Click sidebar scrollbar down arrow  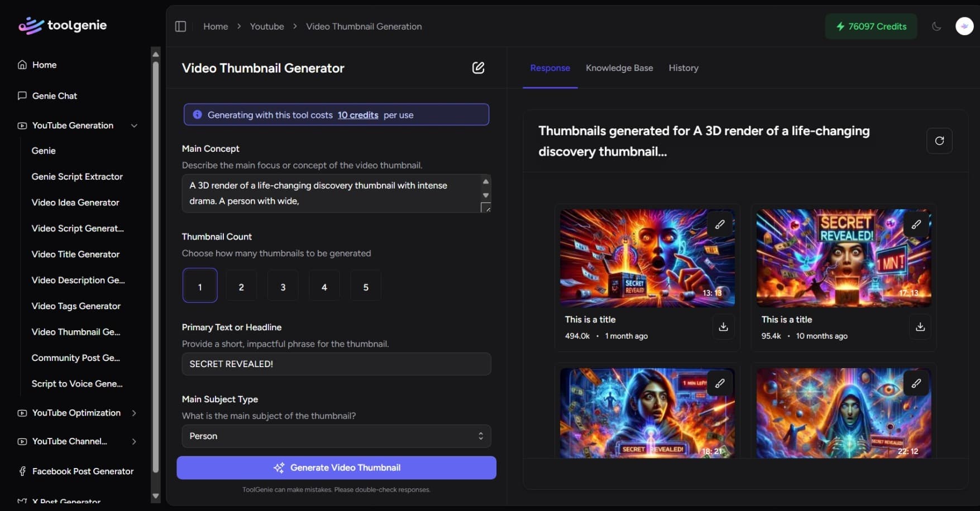click(156, 496)
